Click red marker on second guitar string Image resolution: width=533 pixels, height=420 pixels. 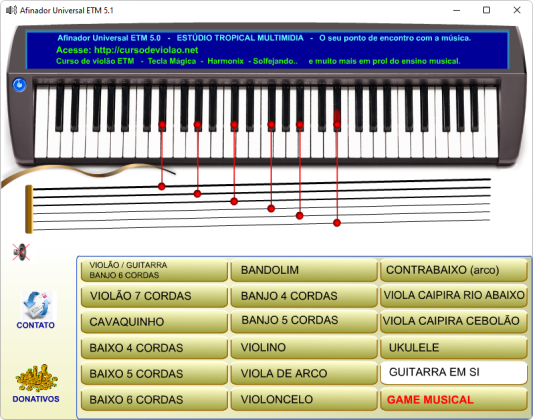click(x=197, y=194)
